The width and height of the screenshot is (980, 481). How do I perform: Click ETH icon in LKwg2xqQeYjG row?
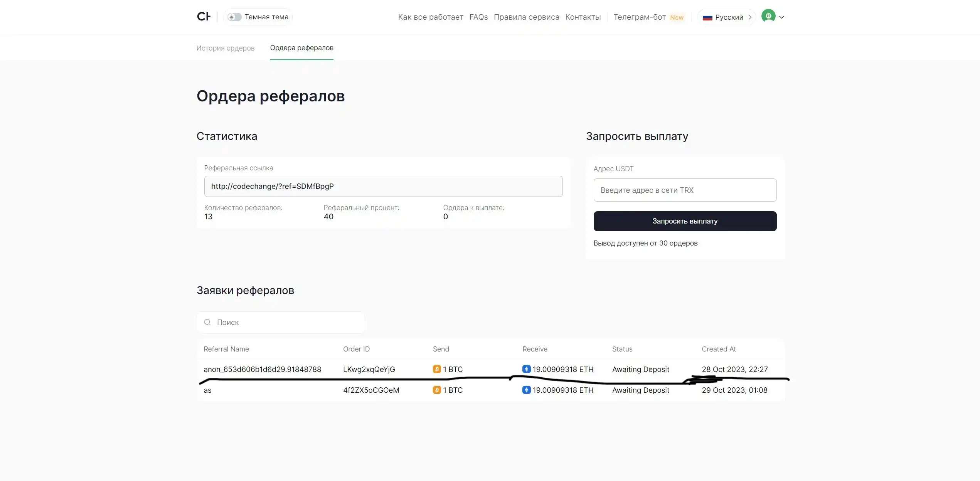(527, 369)
